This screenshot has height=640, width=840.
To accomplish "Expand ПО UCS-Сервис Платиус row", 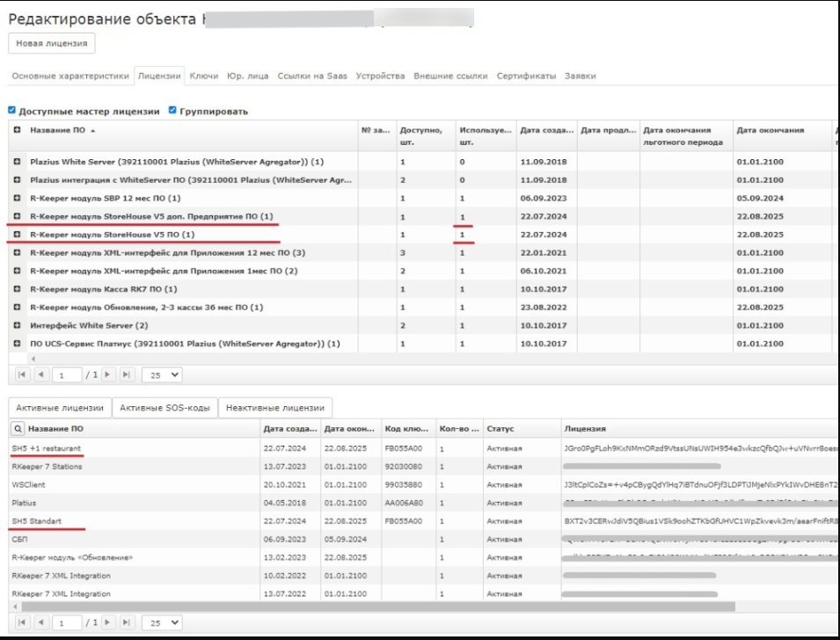I will (17, 344).
